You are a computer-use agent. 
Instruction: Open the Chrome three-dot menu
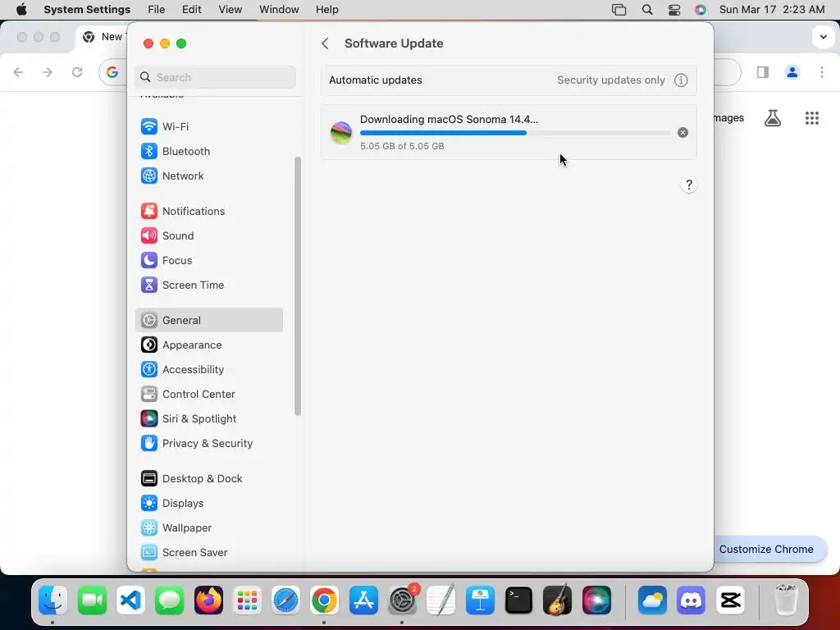click(x=822, y=72)
